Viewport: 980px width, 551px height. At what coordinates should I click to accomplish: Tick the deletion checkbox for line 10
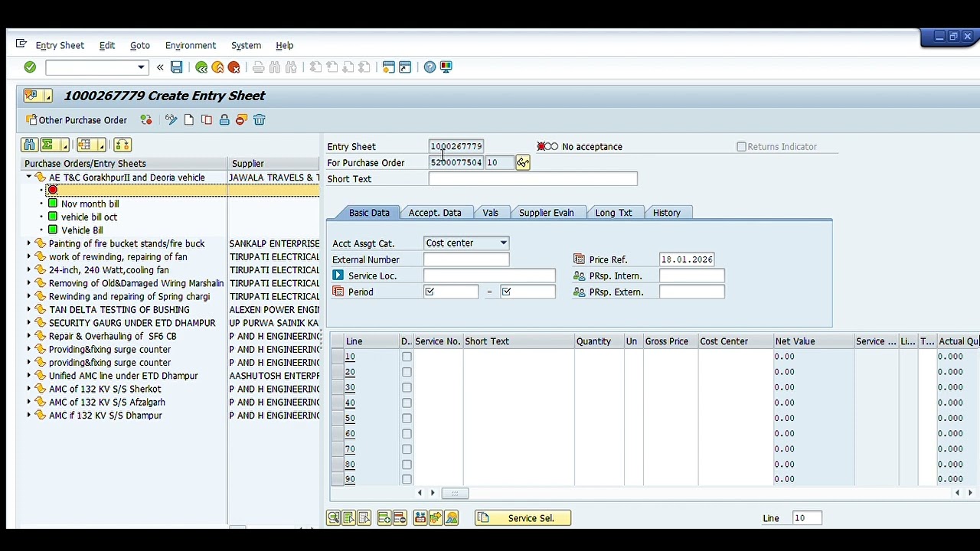(407, 357)
